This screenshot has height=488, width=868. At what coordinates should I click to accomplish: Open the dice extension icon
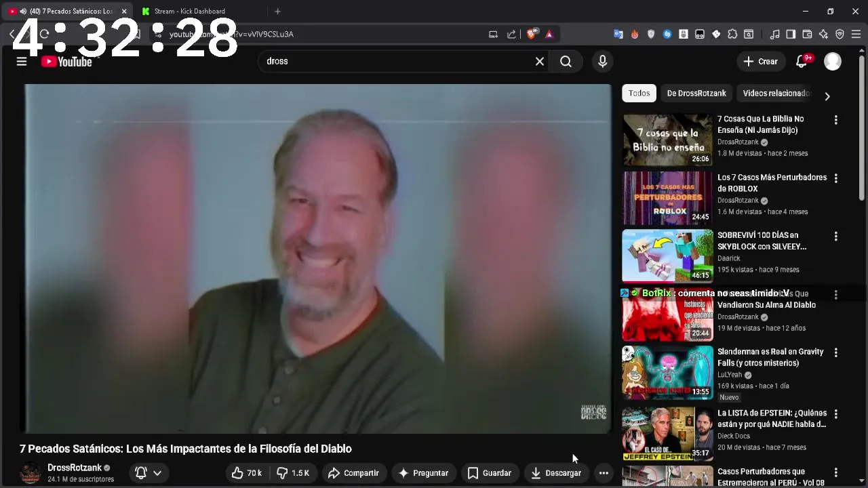point(716,35)
